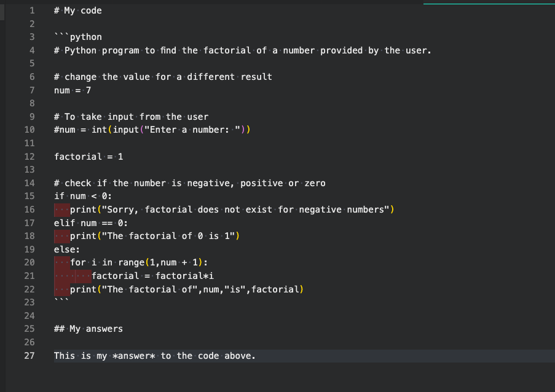Click the 'factorial = factorial*i' line
This screenshot has height=392, width=555.
pyautogui.click(x=152, y=276)
